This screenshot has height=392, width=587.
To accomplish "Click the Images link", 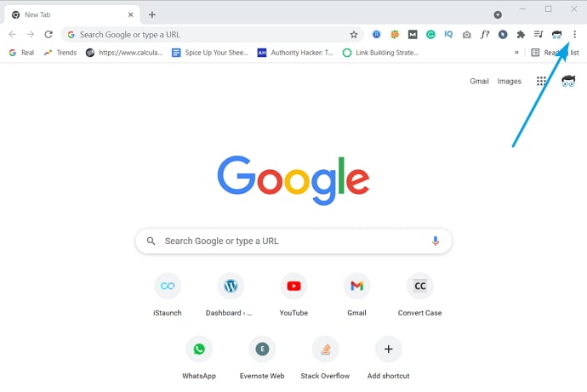I will tap(509, 81).
